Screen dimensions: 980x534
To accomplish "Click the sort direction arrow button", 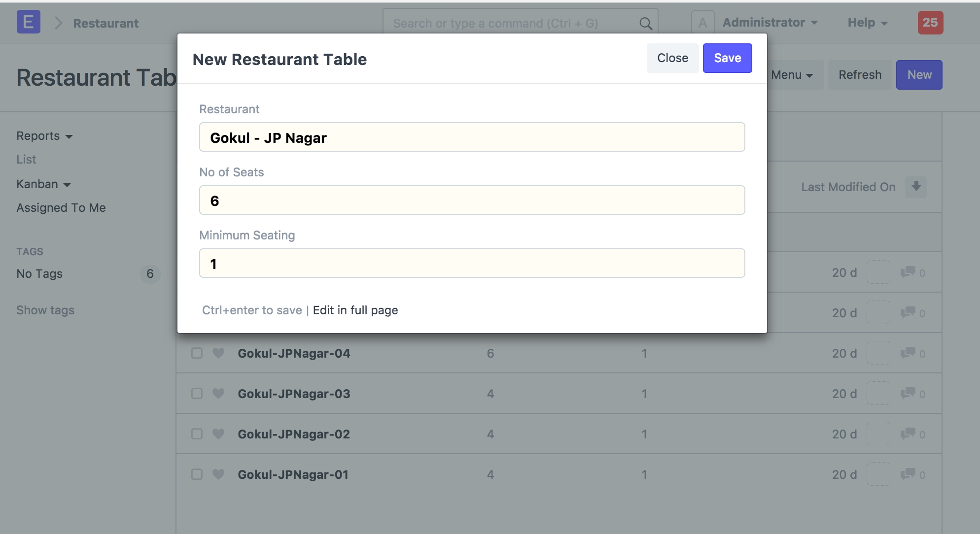I will (916, 187).
